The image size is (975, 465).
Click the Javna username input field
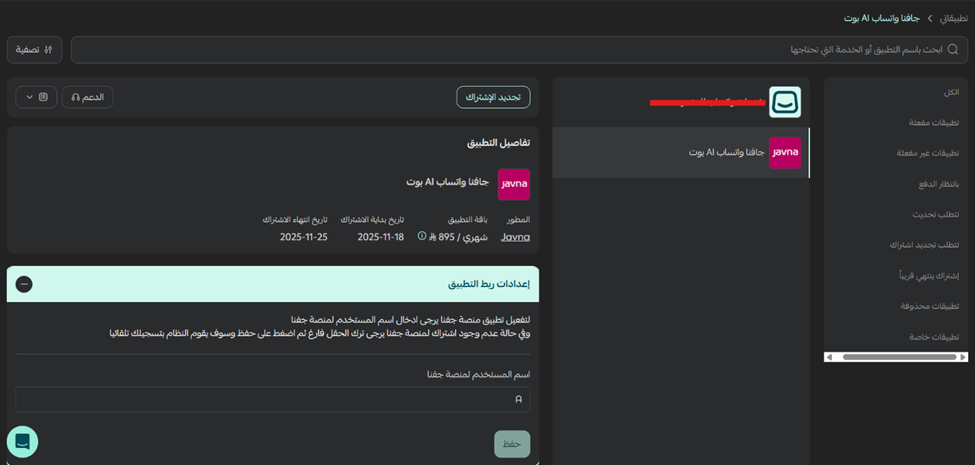273,400
